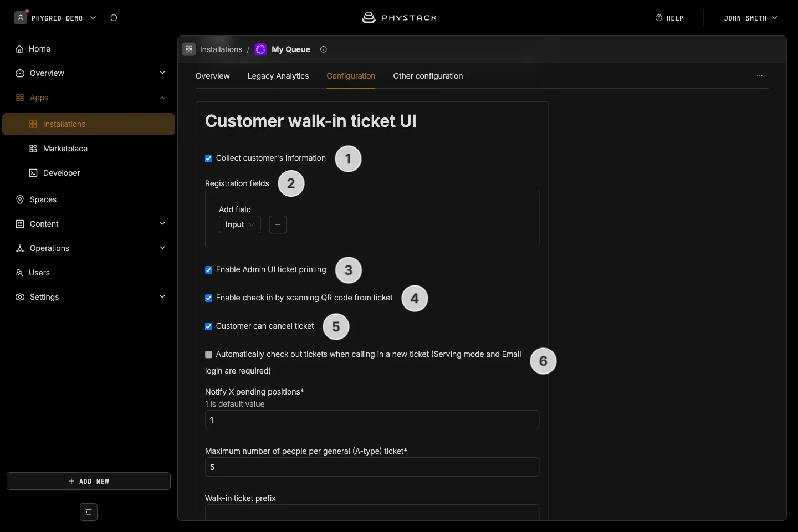Open the Other configuration tab
This screenshot has width=798, height=532.
point(428,76)
